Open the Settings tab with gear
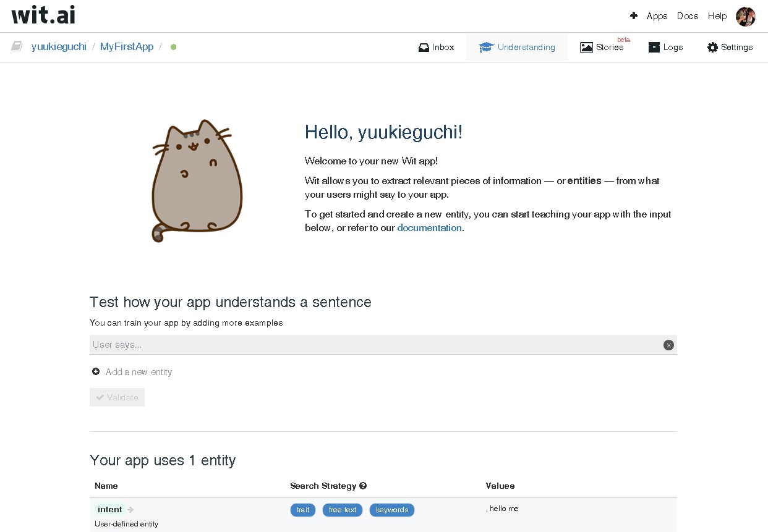The image size is (768, 532). tap(730, 47)
